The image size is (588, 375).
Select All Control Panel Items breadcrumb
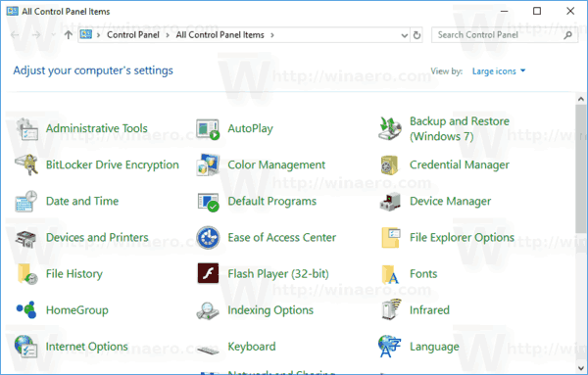point(220,35)
